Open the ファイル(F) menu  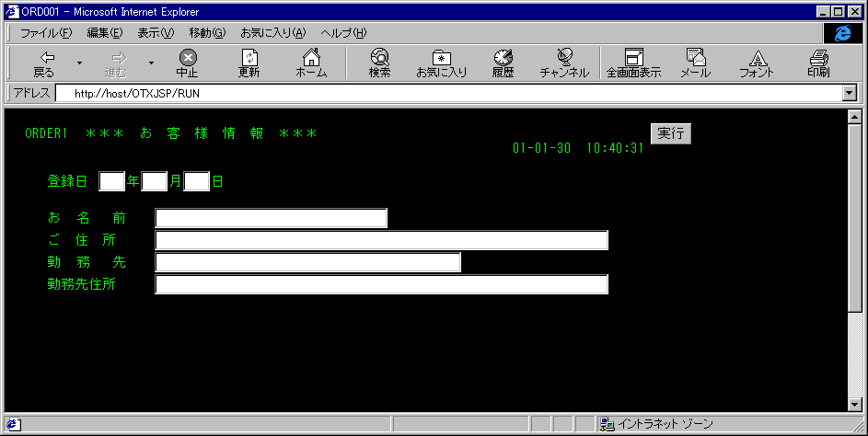pos(46,33)
